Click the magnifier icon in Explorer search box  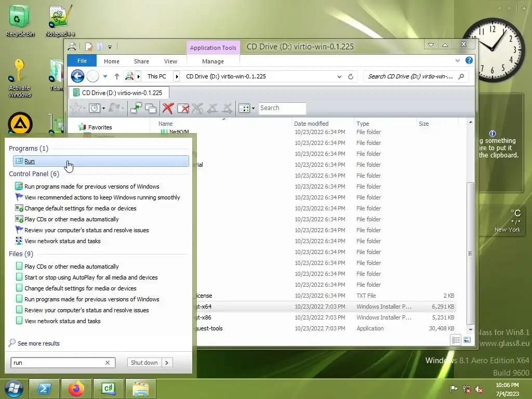click(461, 76)
